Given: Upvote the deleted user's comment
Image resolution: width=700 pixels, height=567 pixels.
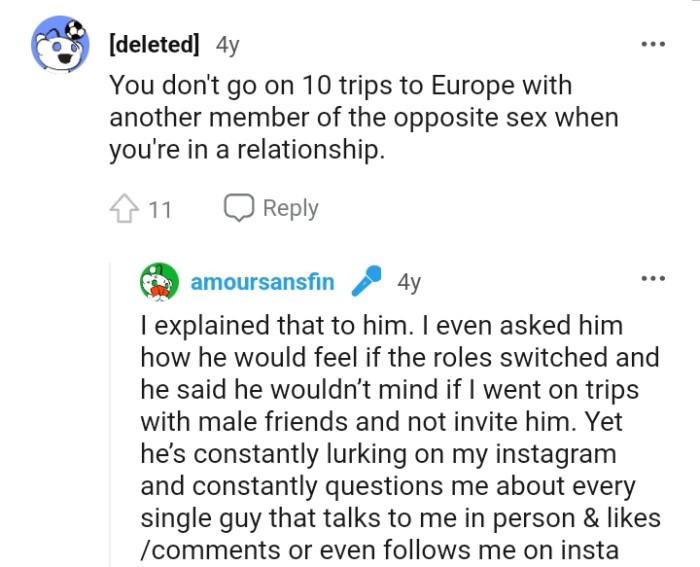Looking at the screenshot, I should coord(123,209).
